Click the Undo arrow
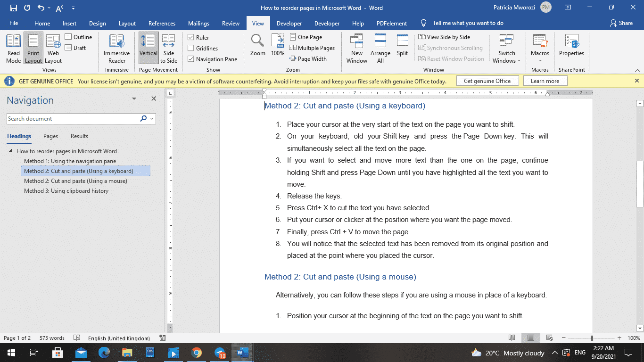 41,8
